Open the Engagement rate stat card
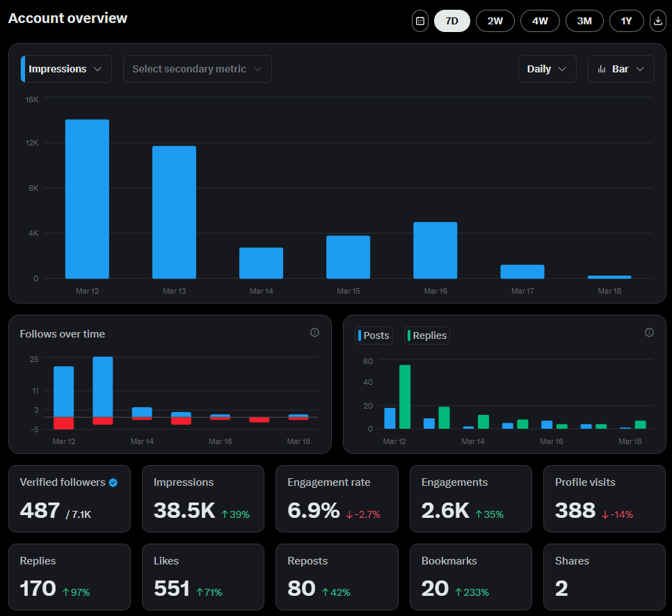The image size is (672, 616). [337, 498]
